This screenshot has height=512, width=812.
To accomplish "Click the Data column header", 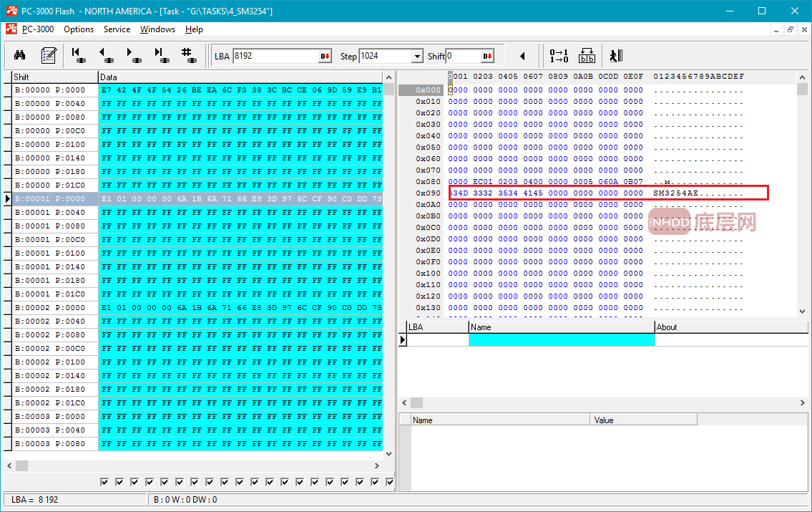I will coord(240,77).
